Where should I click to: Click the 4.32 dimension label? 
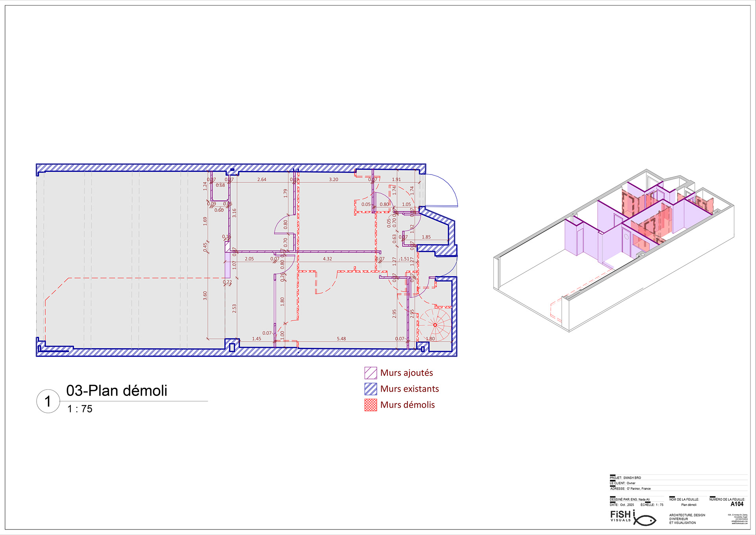point(327,259)
